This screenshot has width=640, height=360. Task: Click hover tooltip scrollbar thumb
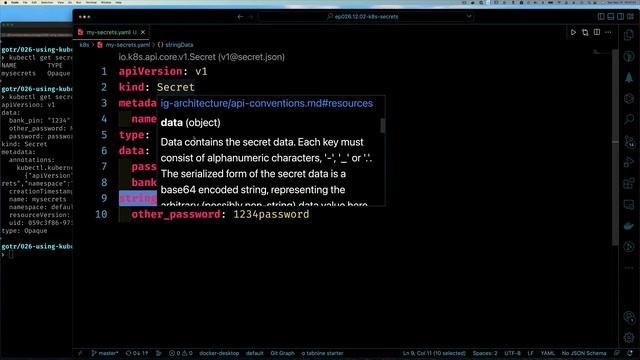coord(382,125)
